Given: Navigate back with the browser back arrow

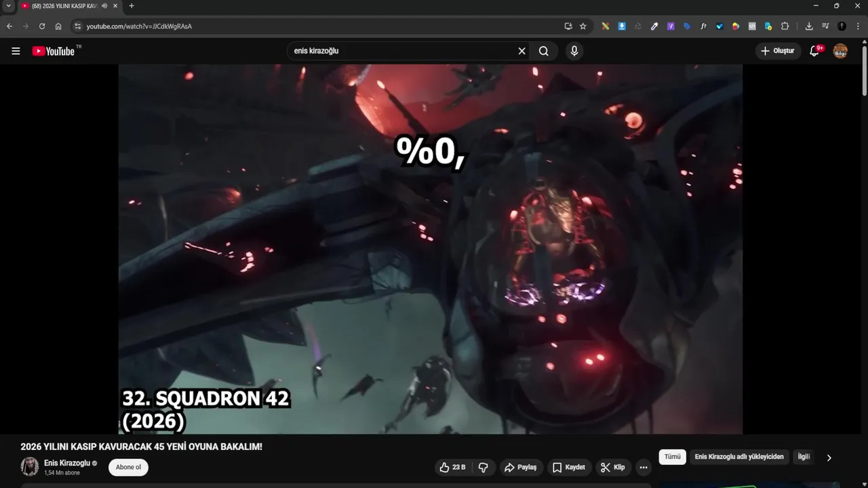Looking at the screenshot, I should (9, 26).
